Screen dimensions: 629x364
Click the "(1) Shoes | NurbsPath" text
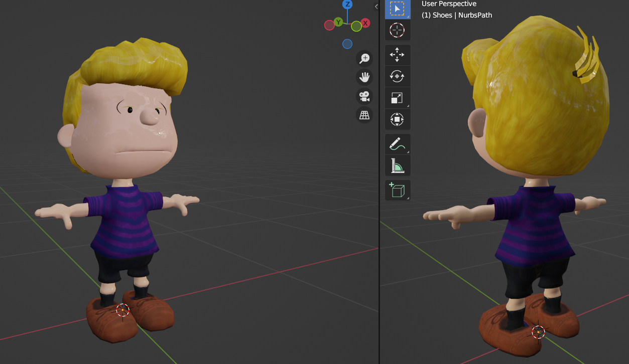click(457, 15)
